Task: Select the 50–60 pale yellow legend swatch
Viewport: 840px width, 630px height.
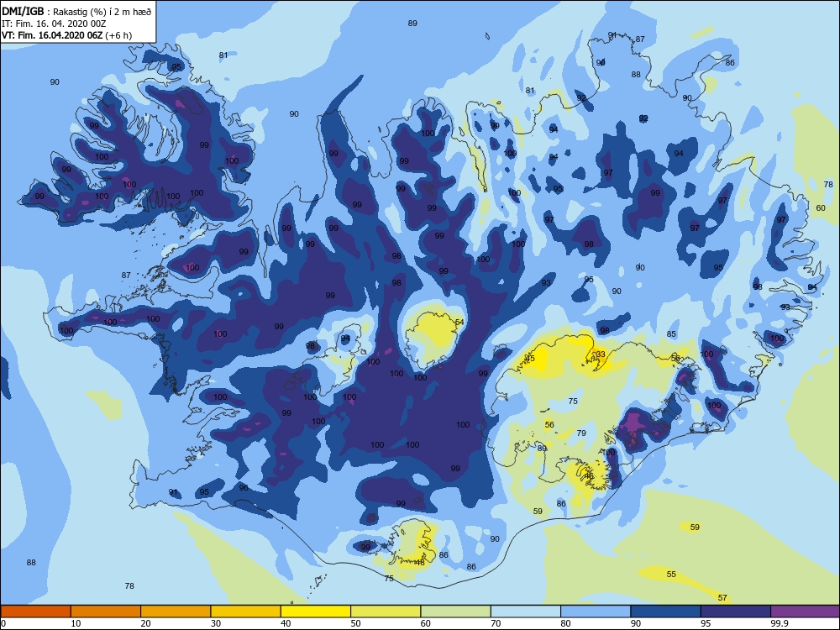Action: click(386, 612)
